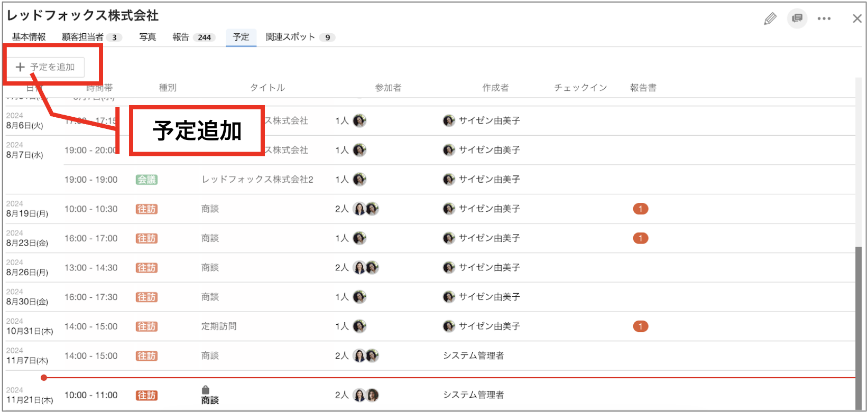This screenshot has height=412, width=868.
Task: Click the 参加者 column header
Action: point(388,88)
